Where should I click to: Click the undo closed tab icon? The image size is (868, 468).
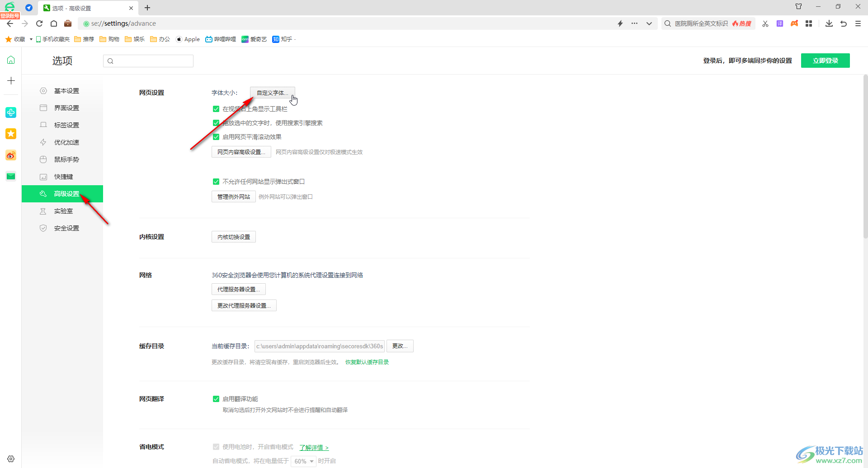[844, 23]
